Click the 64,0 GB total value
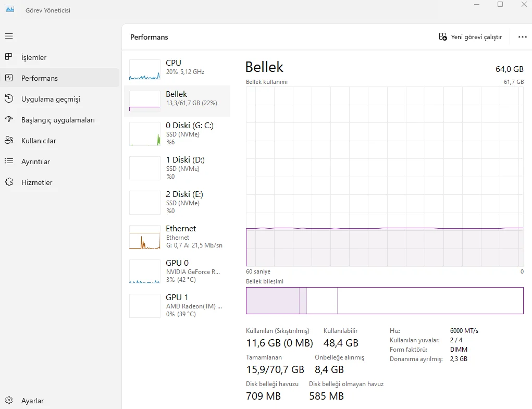 509,69
